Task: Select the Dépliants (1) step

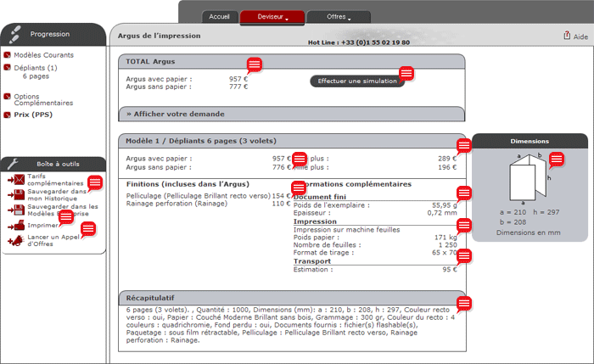Action: coord(36,68)
